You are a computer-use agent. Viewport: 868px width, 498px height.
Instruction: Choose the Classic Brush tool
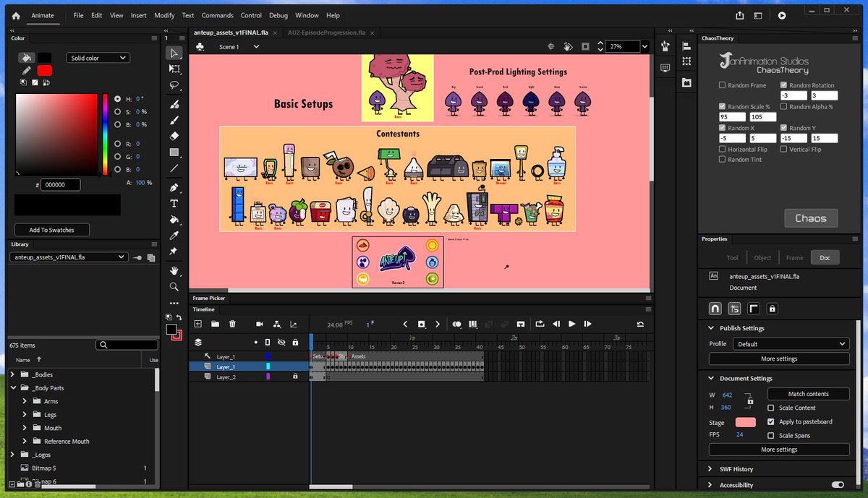click(x=174, y=120)
